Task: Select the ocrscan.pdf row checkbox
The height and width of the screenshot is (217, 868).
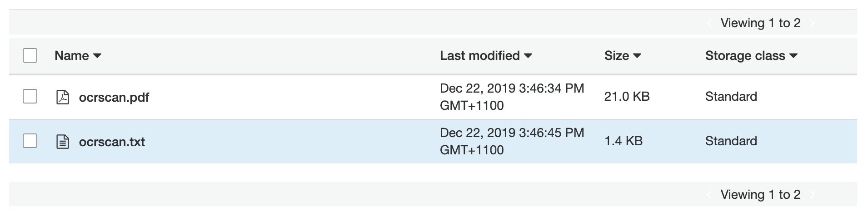Action: 30,96
